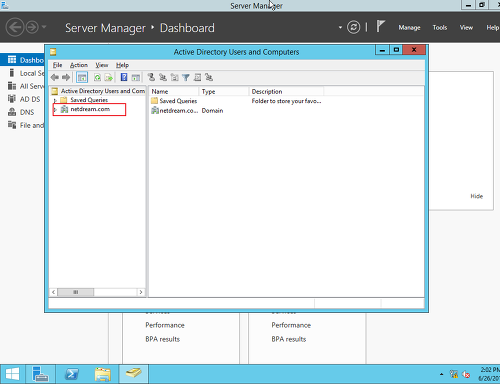Click tree pane scrollbar right arrow
The image size is (500, 384).
[x=141, y=292]
